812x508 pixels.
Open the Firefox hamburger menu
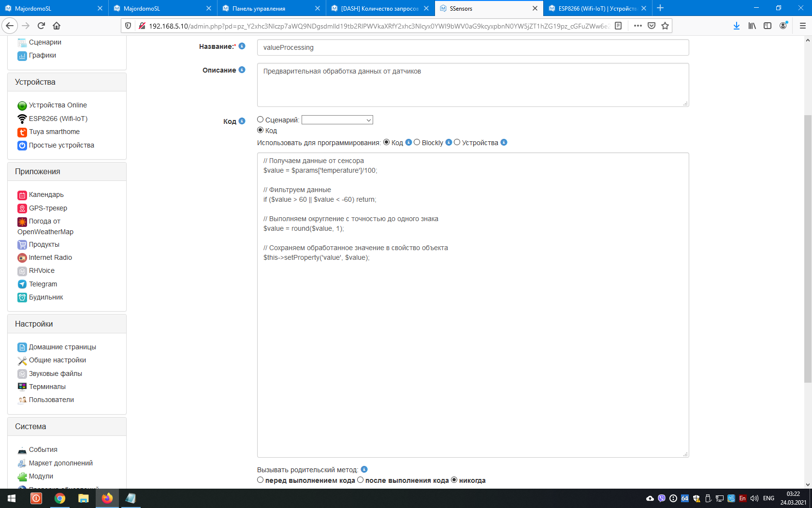802,26
